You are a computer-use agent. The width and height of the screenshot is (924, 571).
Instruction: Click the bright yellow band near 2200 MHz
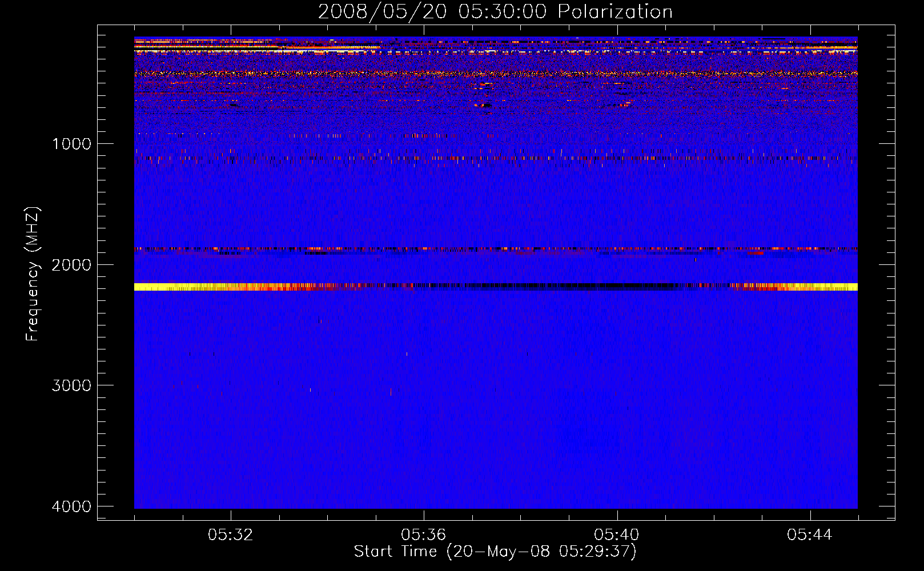[496, 287]
